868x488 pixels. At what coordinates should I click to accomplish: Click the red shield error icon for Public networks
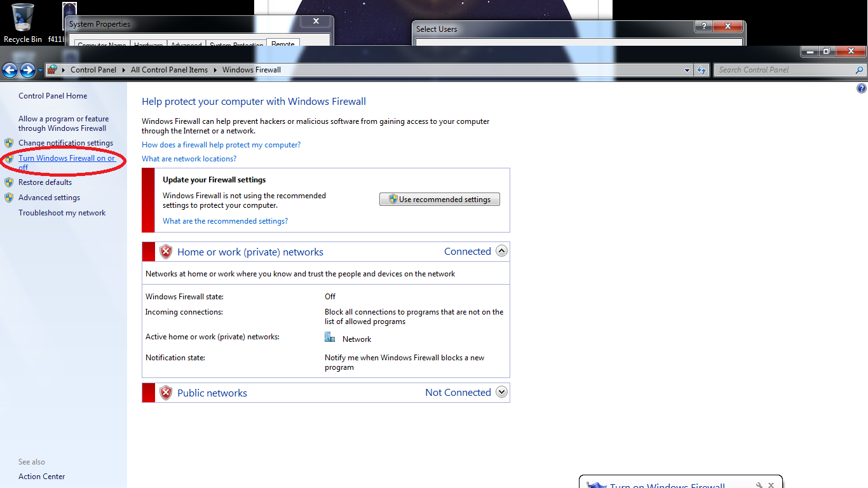tap(165, 393)
